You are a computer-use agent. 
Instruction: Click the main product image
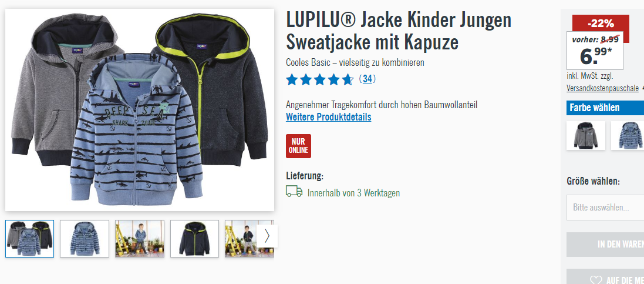tap(140, 110)
